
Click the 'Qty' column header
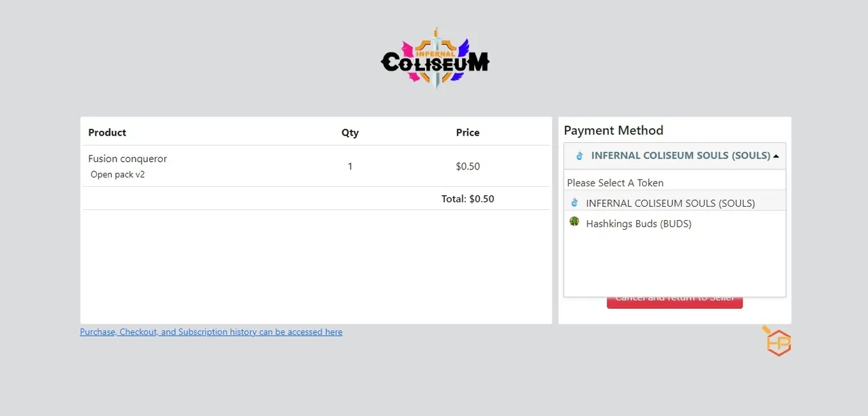click(350, 132)
